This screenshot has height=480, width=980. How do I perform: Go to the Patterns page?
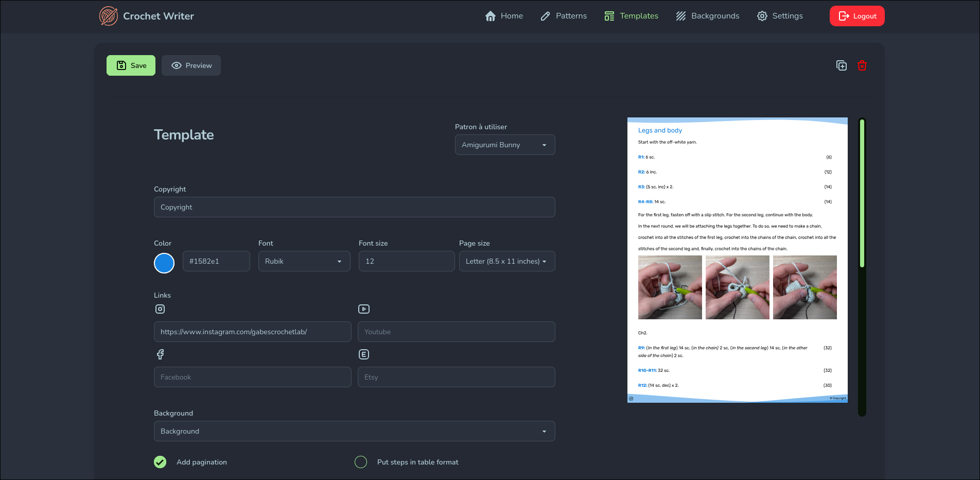[564, 16]
